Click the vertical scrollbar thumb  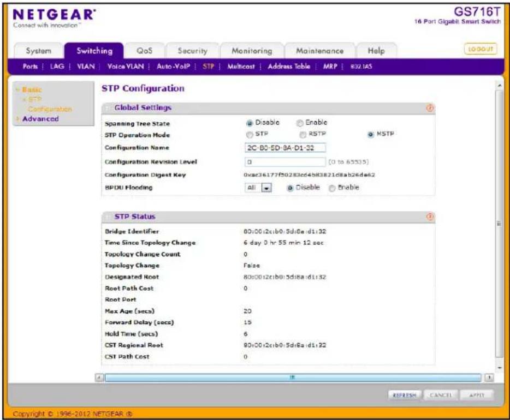(499, 224)
